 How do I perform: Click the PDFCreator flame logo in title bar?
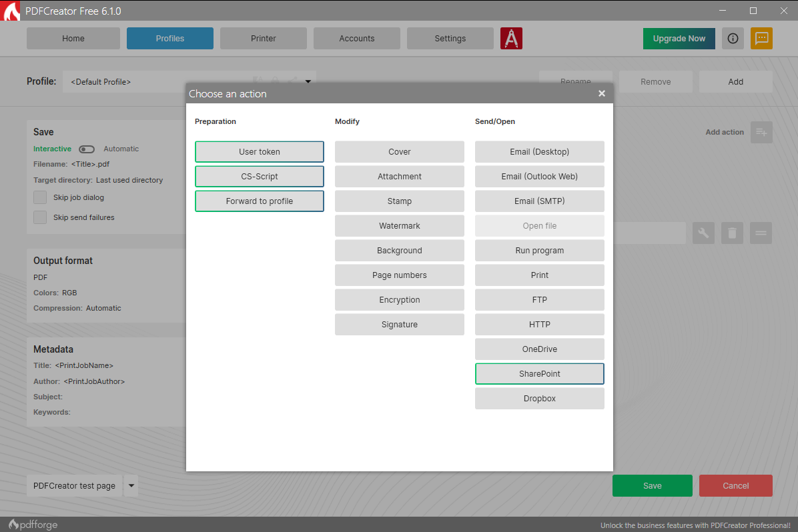coord(11,11)
